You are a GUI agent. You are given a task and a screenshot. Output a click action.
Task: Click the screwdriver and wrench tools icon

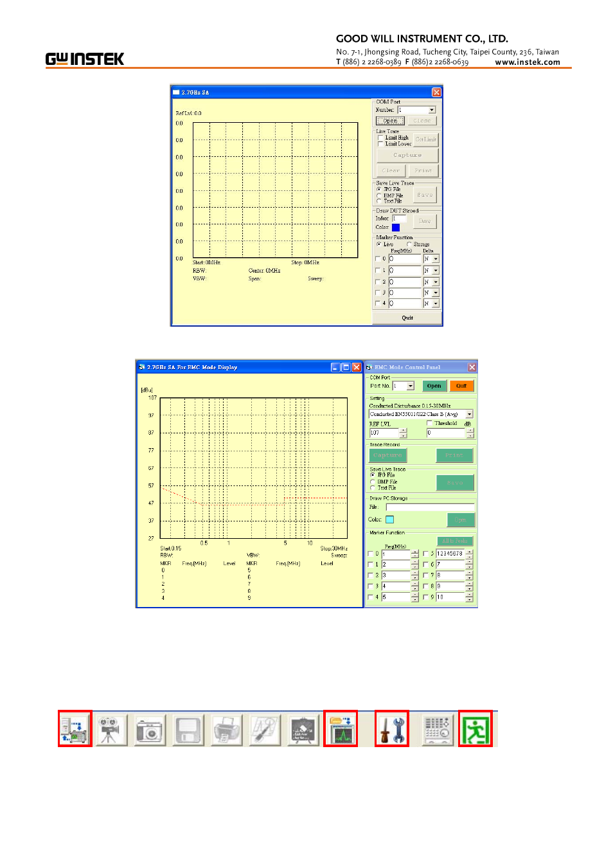point(392,728)
